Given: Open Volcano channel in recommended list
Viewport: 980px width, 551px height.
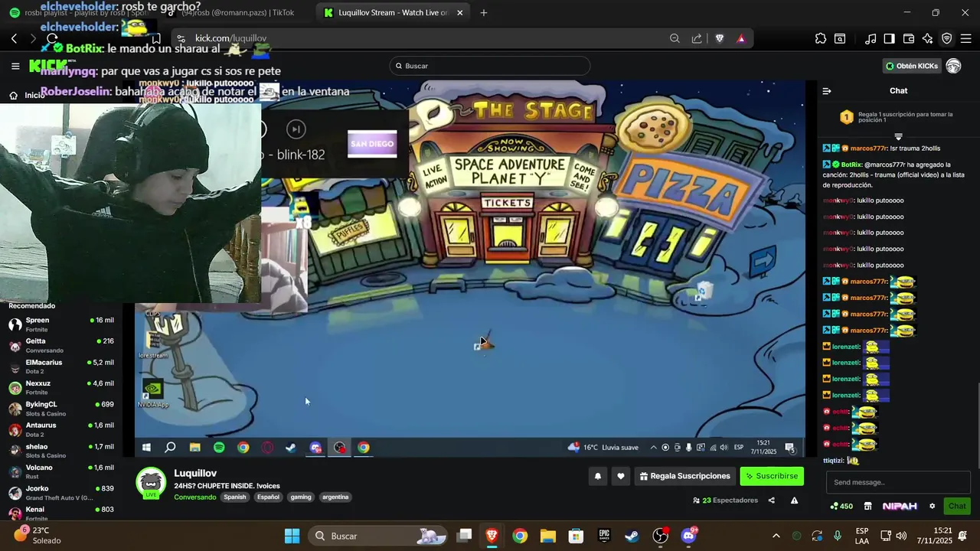Looking at the screenshot, I should tap(61, 471).
